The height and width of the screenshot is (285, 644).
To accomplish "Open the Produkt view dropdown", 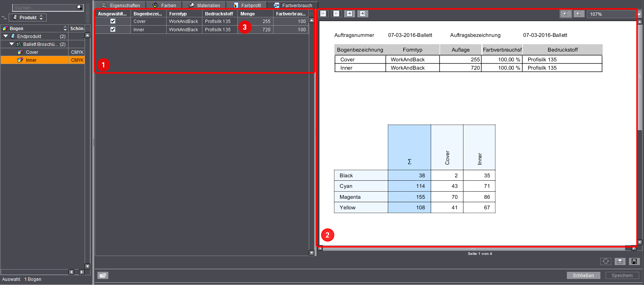I will point(28,17).
